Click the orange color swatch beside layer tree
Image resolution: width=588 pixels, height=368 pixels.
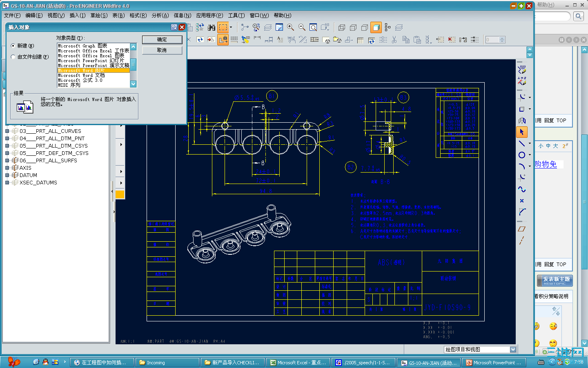pos(120,195)
